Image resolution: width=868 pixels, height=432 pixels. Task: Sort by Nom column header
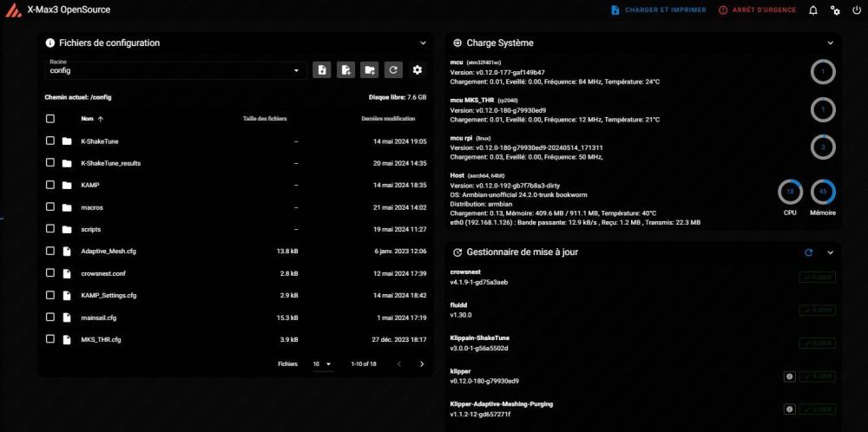[92, 118]
